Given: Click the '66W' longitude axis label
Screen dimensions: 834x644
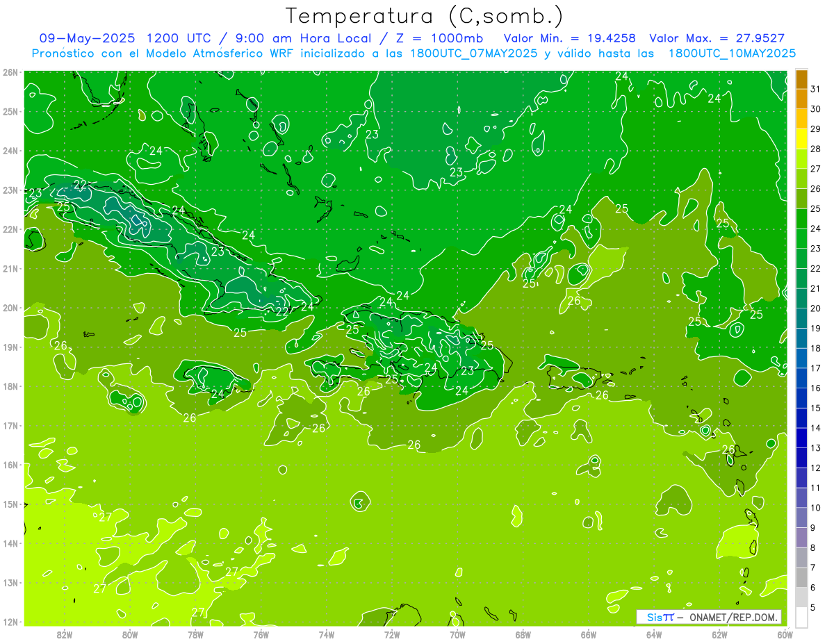Looking at the screenshot, I should [x=589, y=634].
